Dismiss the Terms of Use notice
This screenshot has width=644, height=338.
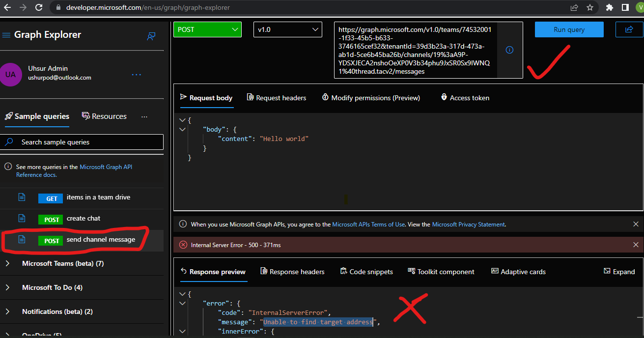(636, 224)
